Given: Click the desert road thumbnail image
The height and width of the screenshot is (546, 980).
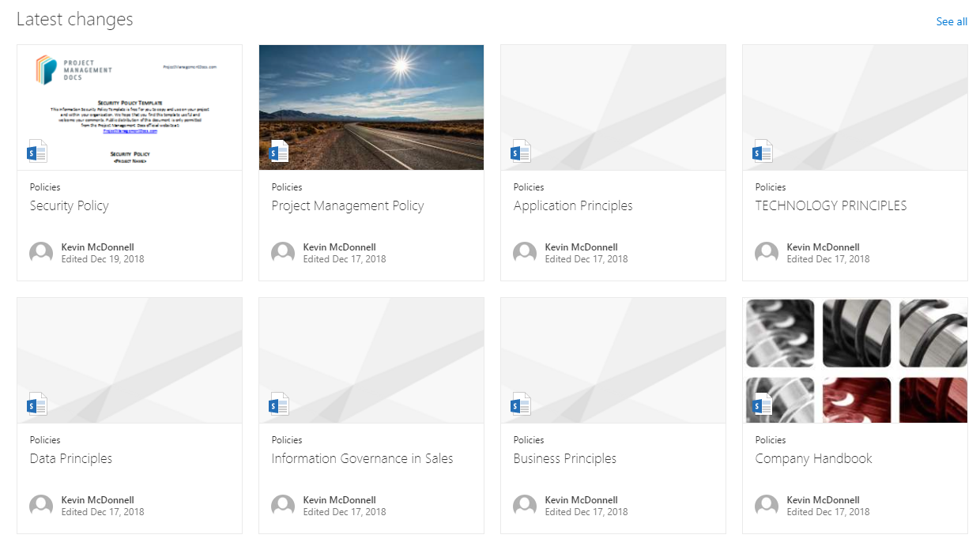Looking at the screenshot, I should [x=371, y=107].
